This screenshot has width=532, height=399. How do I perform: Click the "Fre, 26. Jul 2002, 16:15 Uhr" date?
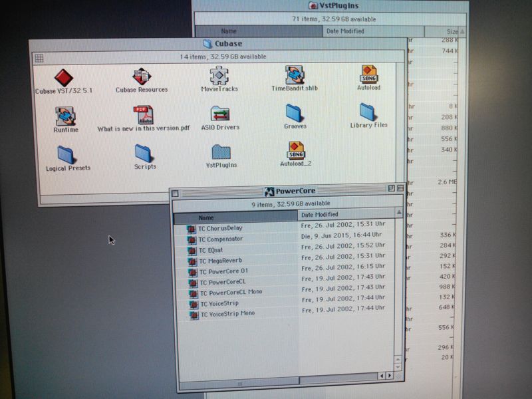(343, 267)
